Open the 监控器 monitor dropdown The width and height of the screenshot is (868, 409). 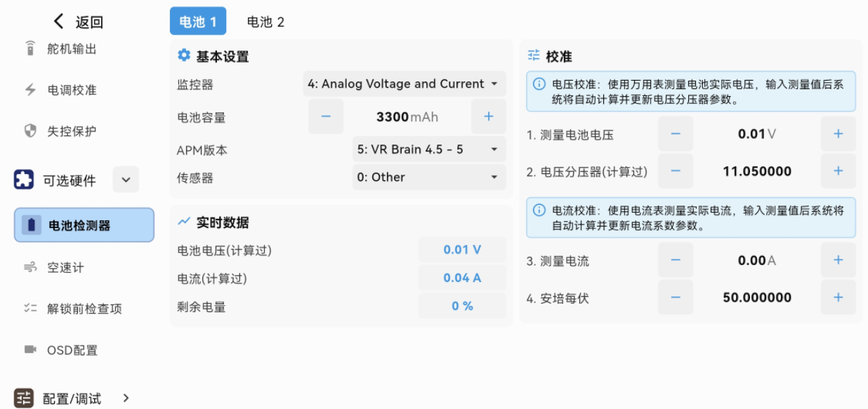pyautogui.click(x=404, y=84)
